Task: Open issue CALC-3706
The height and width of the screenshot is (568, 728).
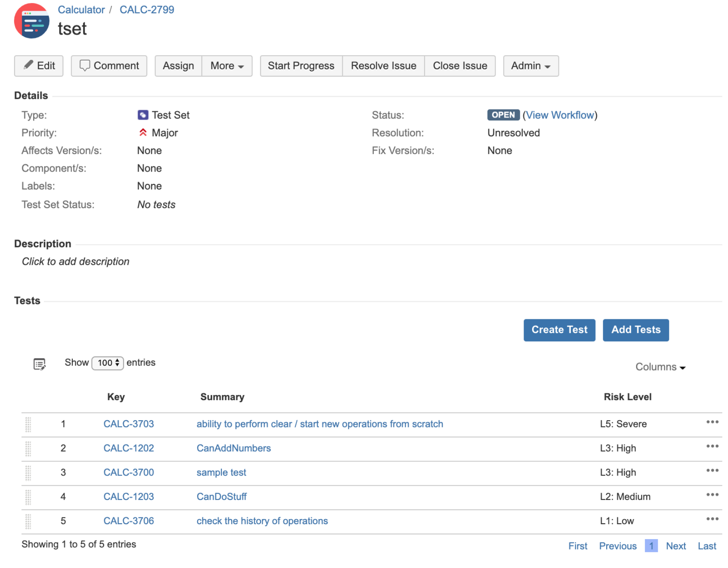Action: [129, 521]
